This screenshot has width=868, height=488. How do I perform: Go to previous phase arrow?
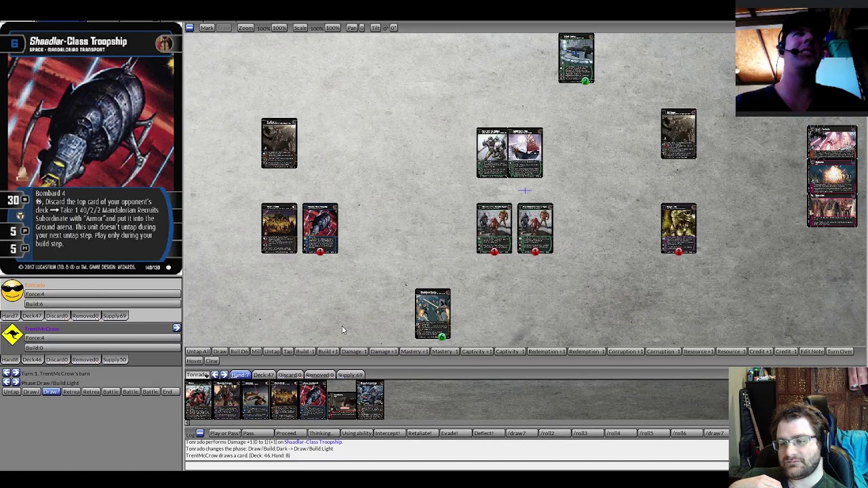pos(6,382)
